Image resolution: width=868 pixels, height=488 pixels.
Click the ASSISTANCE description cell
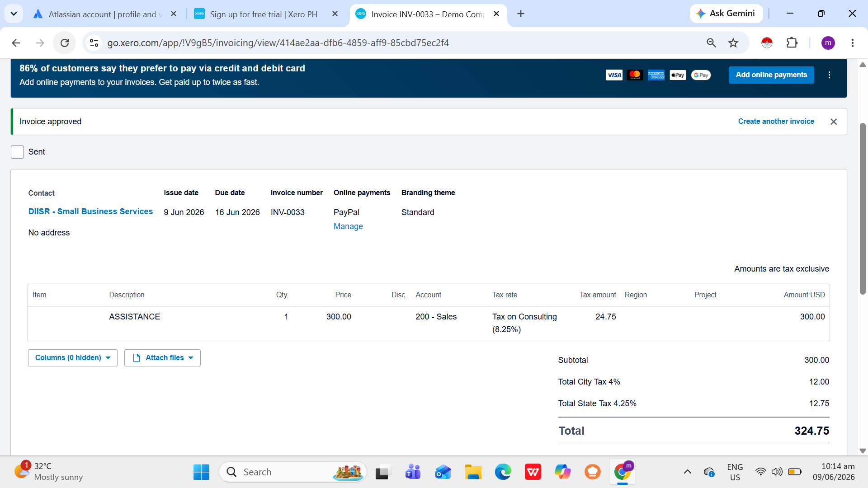click(x=134, y=317)
